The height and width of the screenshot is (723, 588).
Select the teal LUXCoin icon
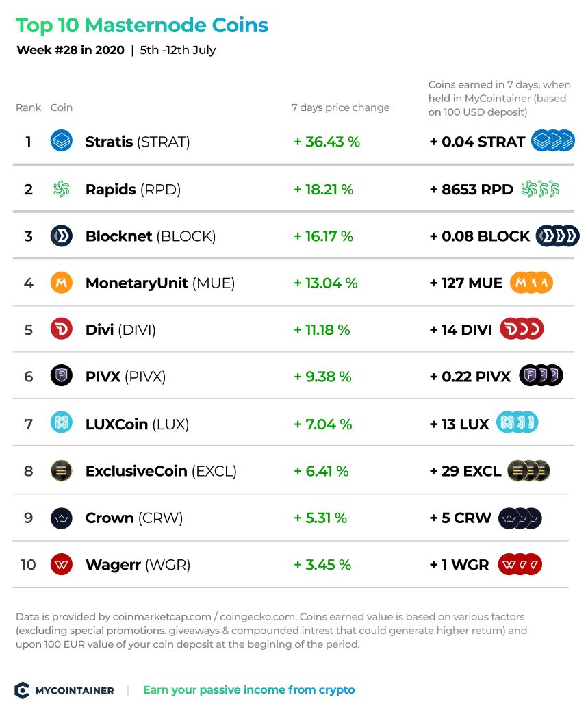pos(62,422)
